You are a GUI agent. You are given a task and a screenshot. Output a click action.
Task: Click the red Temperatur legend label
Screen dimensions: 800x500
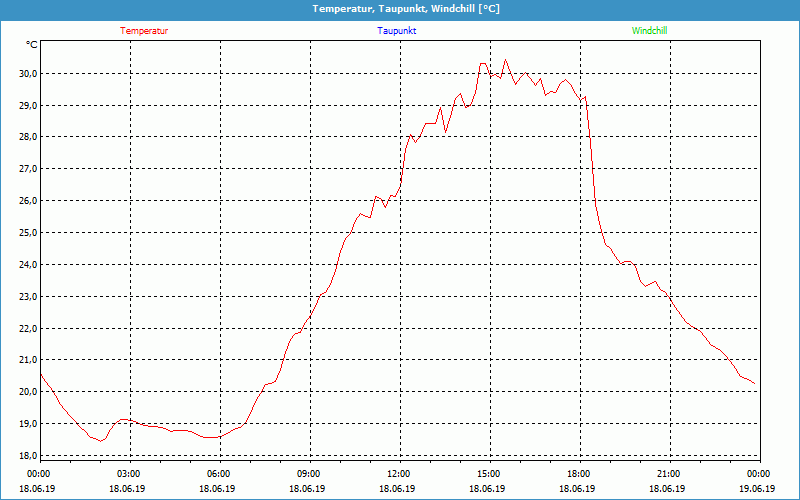click(144, 31)
